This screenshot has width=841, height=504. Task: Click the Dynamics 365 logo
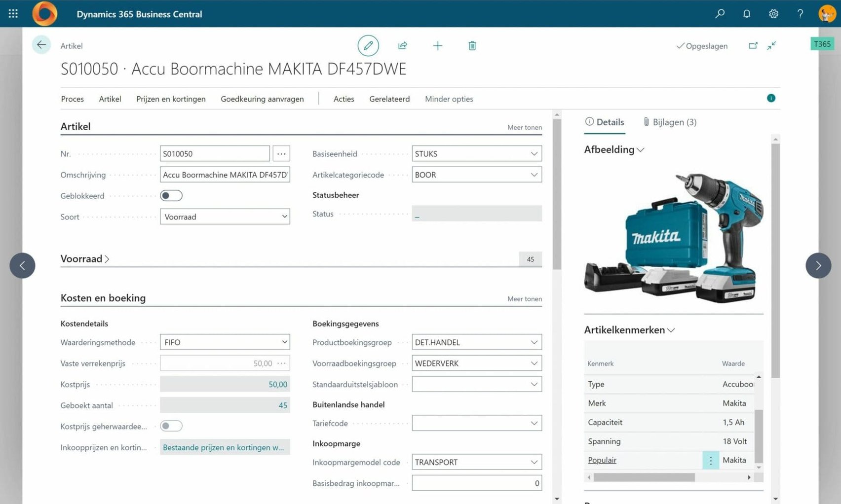point(44,13)
